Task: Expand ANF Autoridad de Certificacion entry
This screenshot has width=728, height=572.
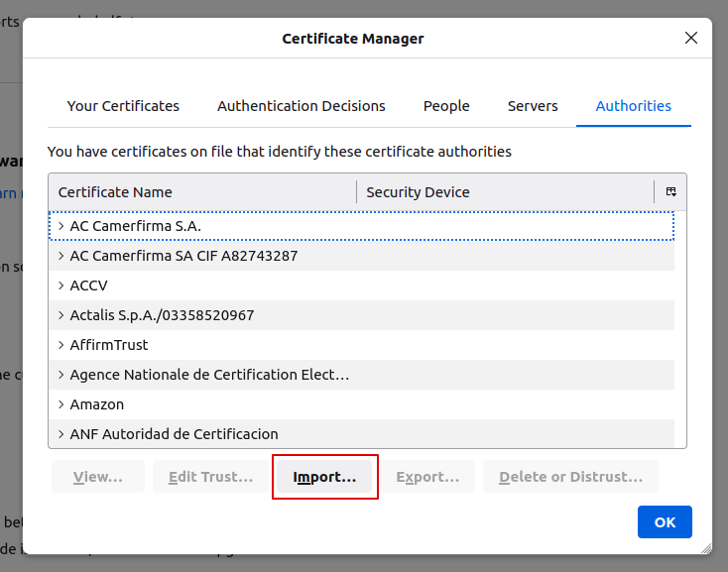Action: [61, 434]
